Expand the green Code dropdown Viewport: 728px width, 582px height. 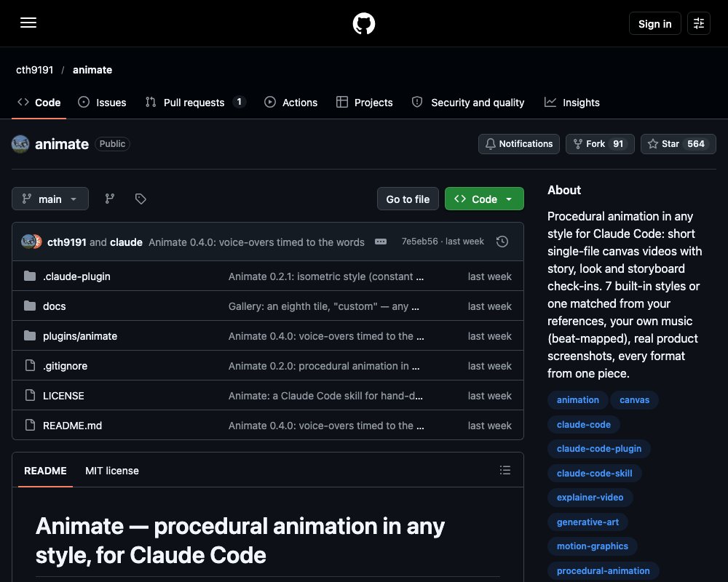(484, 199)
